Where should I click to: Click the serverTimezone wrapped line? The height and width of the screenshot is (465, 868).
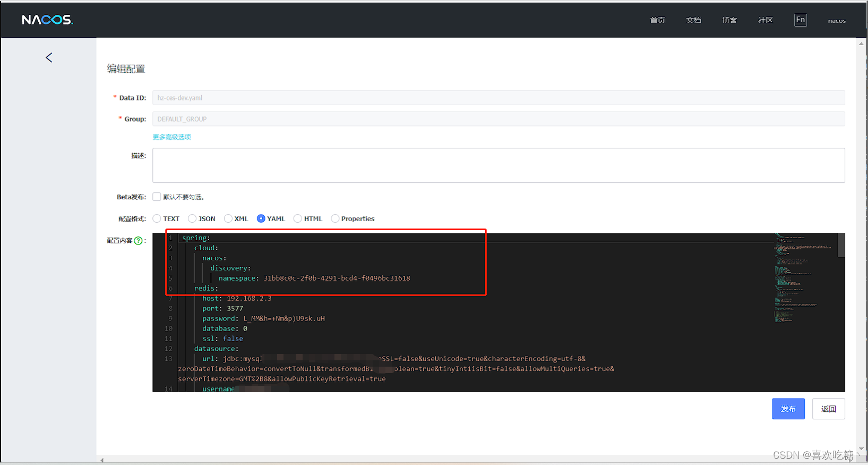pos(282,379)
